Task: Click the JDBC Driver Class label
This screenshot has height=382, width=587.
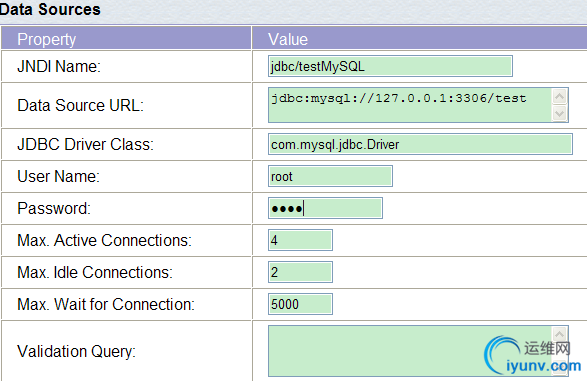Action: tap(85, 144)
